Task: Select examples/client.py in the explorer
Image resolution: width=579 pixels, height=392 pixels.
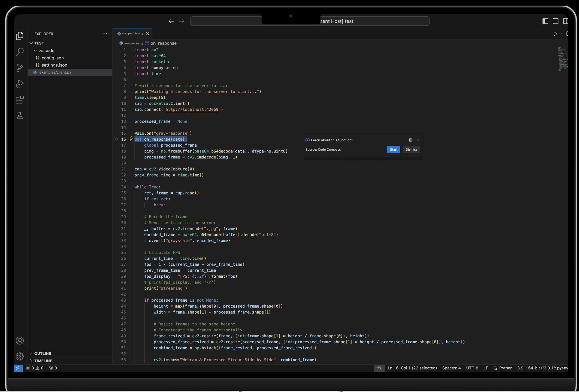Action: (x=70, y=72)
